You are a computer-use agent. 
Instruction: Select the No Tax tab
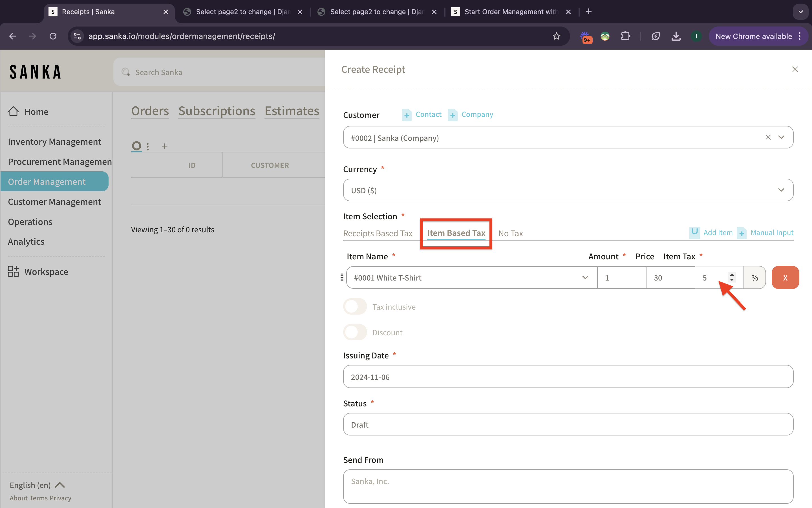(510, 233)
